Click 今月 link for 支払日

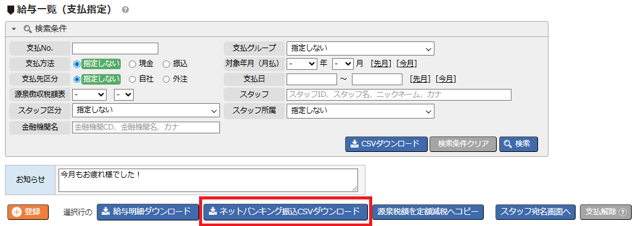pyautogui.click(x=446, y=79)
